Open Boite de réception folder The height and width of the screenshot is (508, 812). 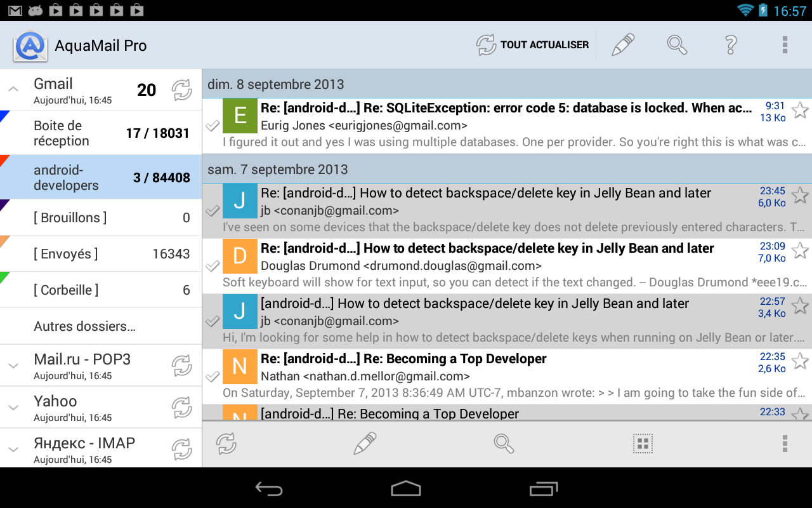point(101,133)
